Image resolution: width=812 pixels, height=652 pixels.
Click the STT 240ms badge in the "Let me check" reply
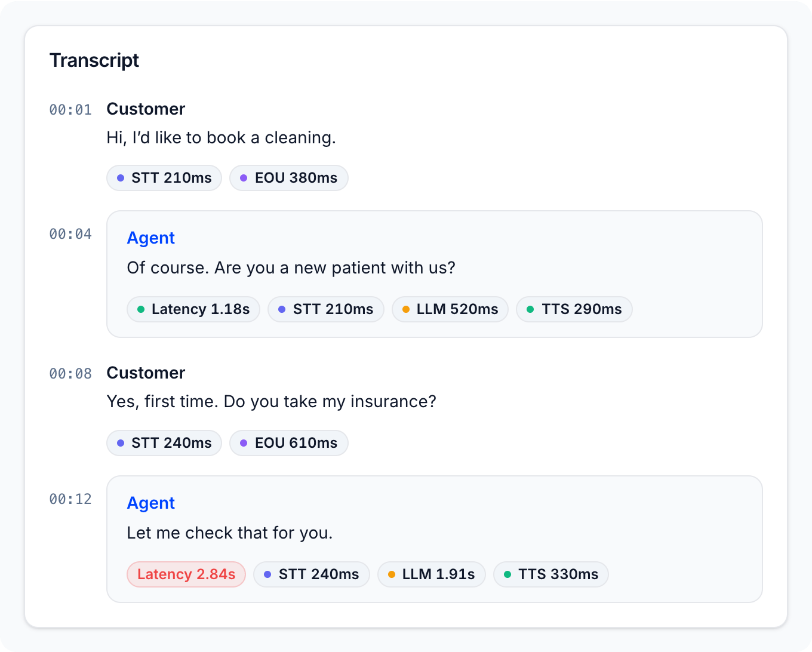[312, 574]
